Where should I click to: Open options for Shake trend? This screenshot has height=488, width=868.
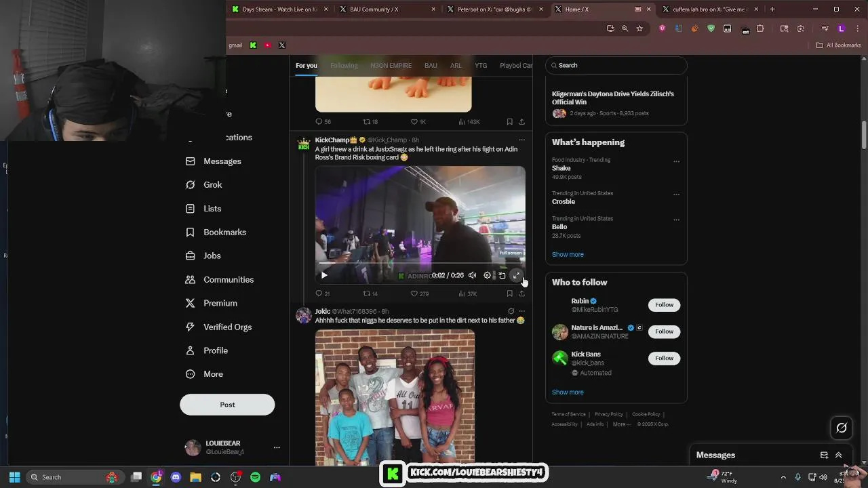pos(676,162)
